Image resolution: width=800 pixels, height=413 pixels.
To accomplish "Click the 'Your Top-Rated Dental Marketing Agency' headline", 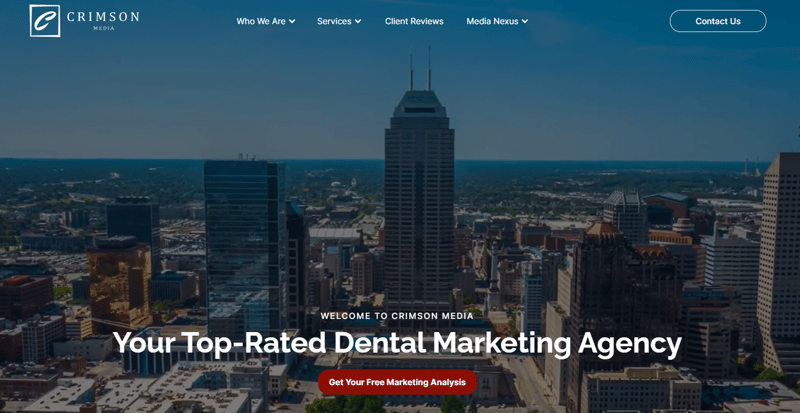I will point(397,344).
